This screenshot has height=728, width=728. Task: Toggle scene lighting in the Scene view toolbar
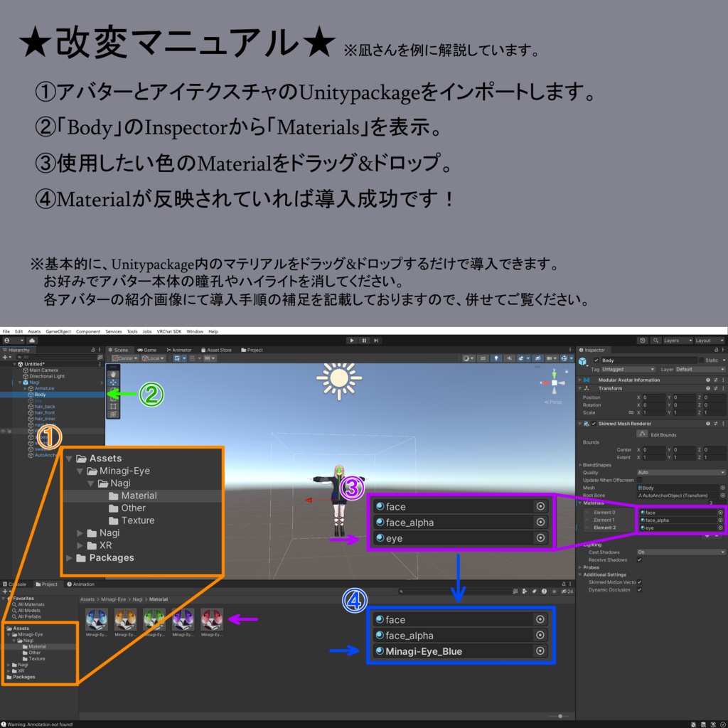tap(495, 358)
